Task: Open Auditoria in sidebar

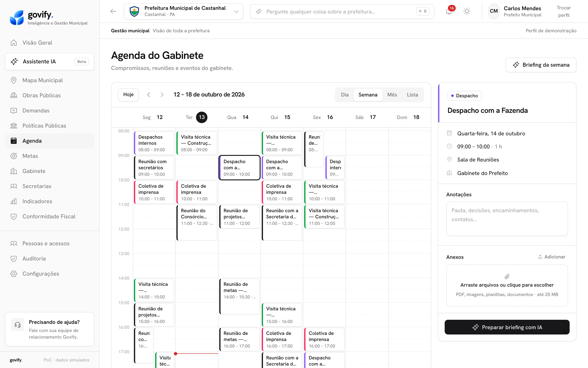Action: 50,258
